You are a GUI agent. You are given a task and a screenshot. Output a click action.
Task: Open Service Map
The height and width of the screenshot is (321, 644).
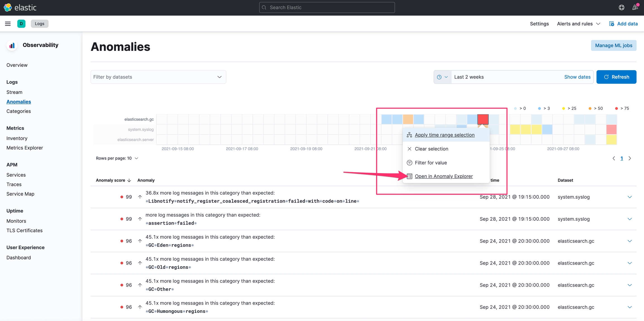[x=20, y=194]
